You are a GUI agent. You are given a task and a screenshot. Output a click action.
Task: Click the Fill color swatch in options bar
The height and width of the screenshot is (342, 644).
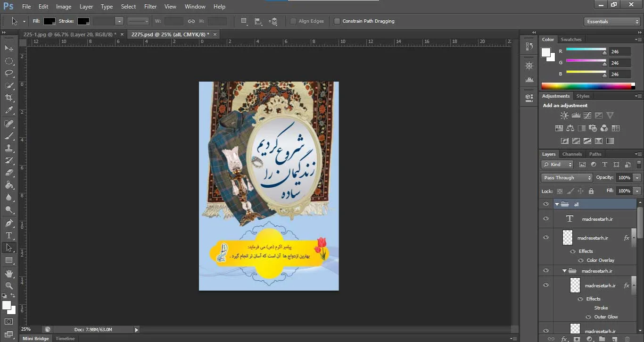click(50, 21)
